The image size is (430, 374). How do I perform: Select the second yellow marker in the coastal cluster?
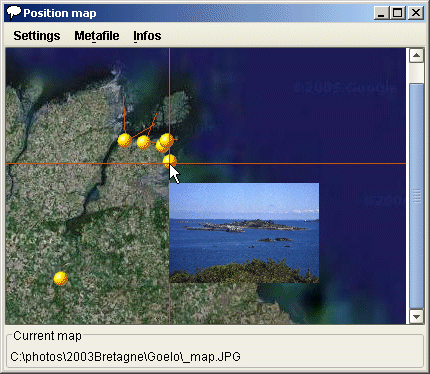143,142
